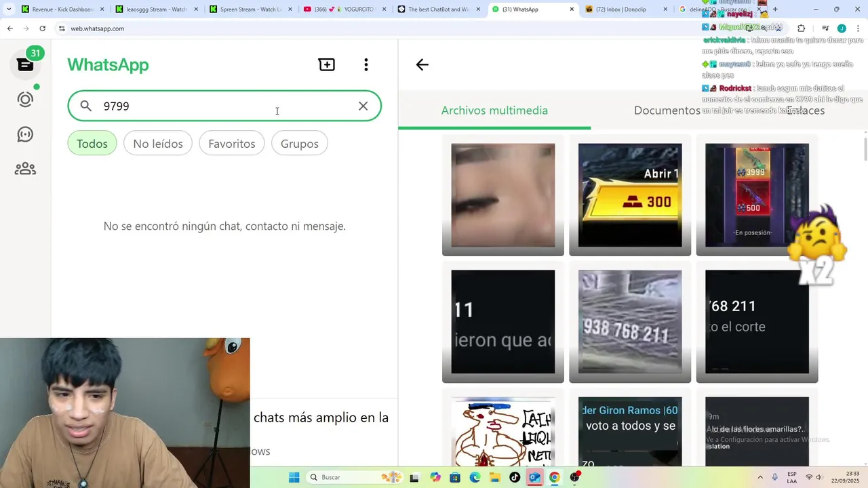868x488 pixels.
Task: Click the browser forward arrow
Action: pos(26,28)
